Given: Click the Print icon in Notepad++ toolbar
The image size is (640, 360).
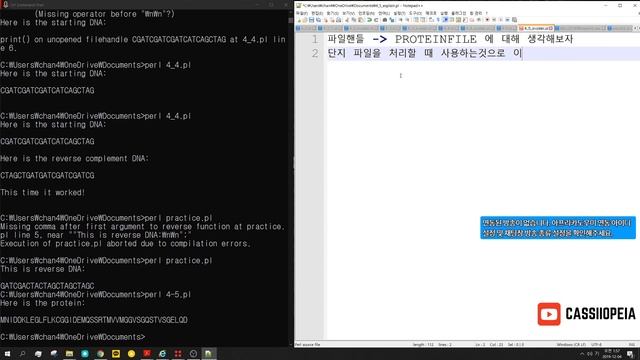Looking at the screenshot, I should tap(339, 20).
